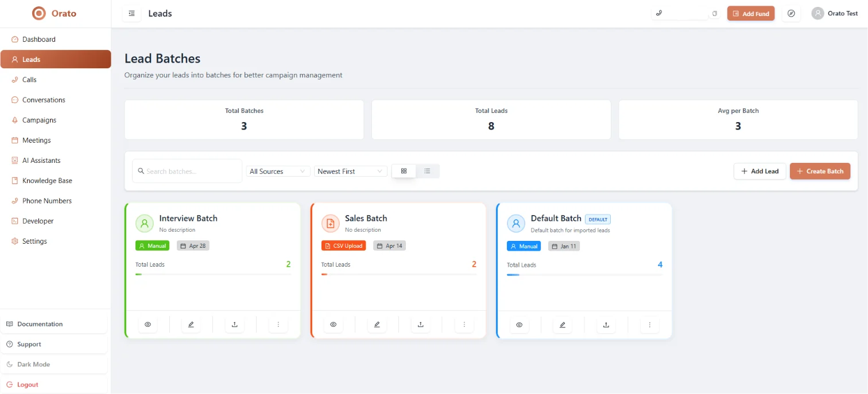Screen dimensions: 868x394
Task: Select Leads in sidebar
Action: 56,60
